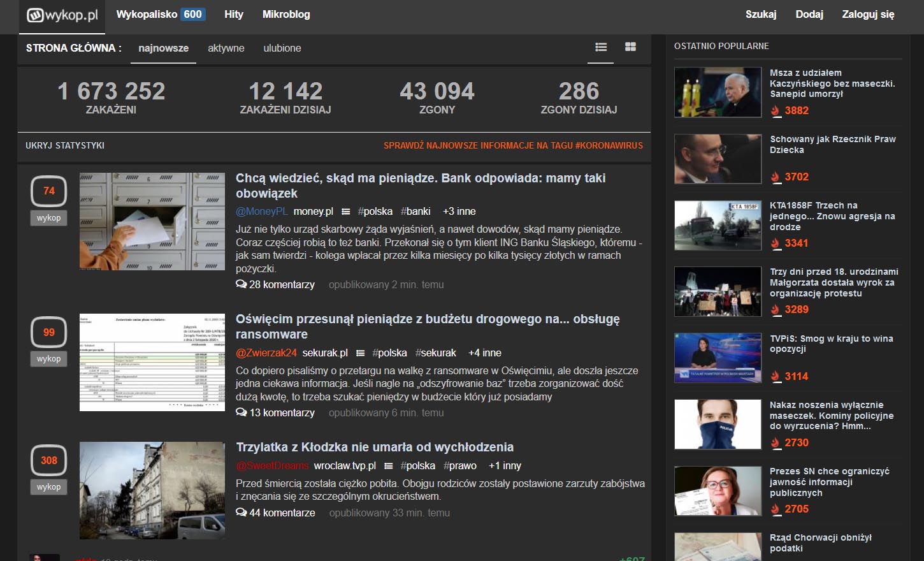
Task: Open user profile @Zwierzak24
Action: pos(266,353)
